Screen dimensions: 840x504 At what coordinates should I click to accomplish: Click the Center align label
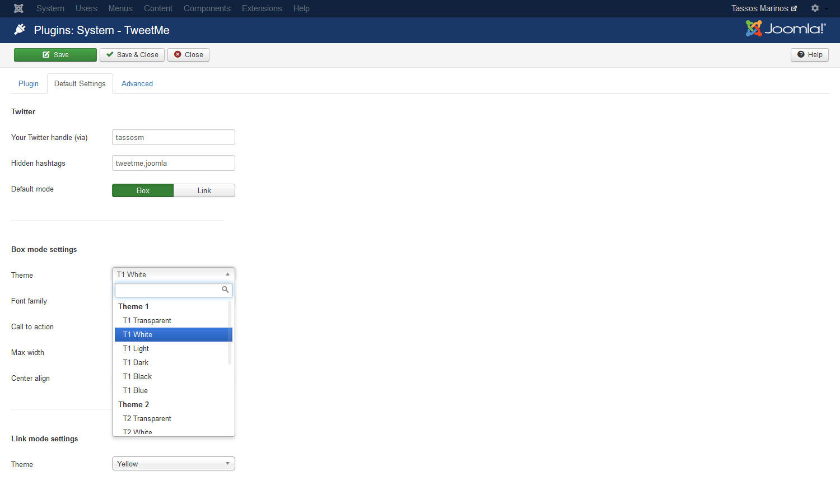coord(30,378)
